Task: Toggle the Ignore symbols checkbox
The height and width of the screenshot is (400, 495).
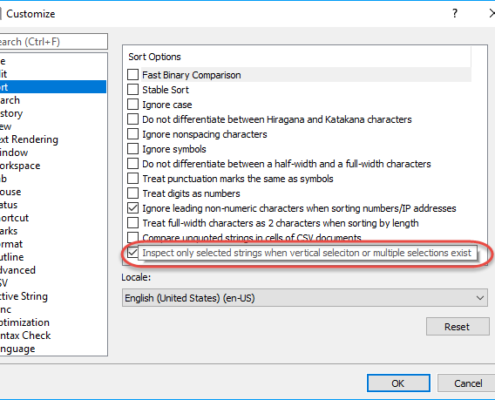Action: [133, 149]
